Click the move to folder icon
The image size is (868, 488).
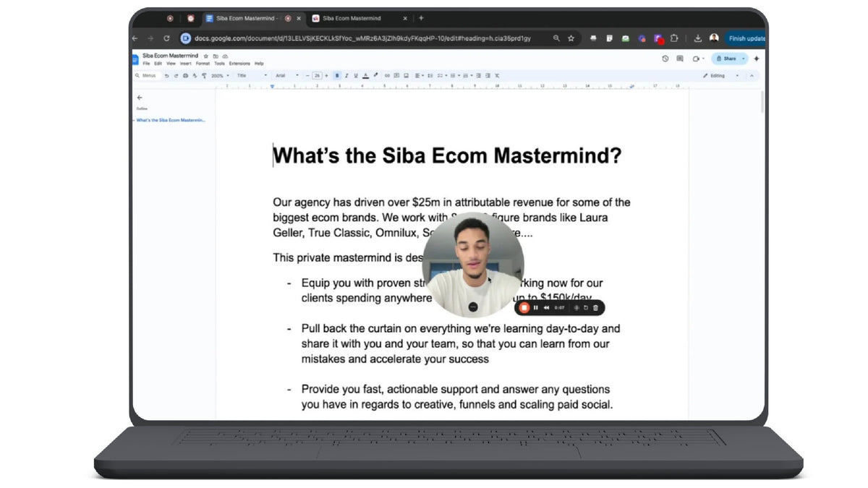click(x=216, y=56)
